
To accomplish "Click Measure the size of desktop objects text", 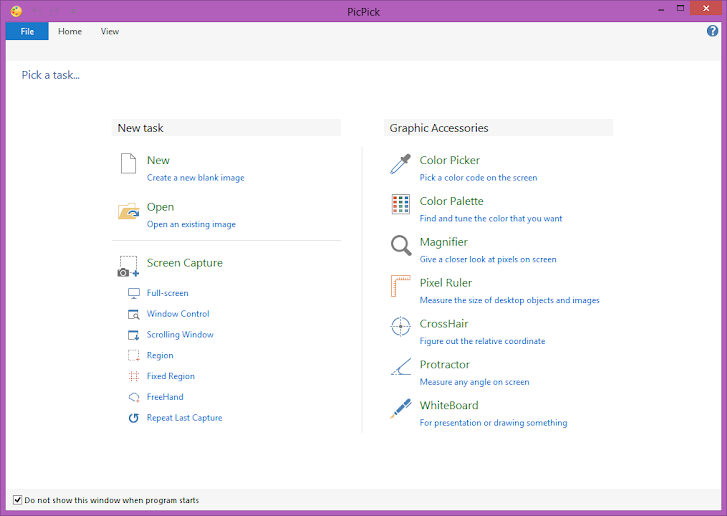I will pyautogui.click(x=509, y=300).
